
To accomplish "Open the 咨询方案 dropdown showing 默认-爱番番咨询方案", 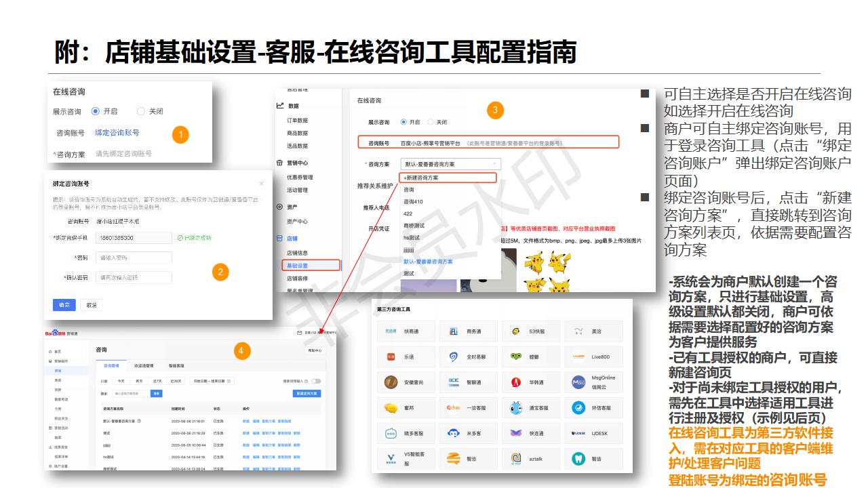I will tap(450, 164).
